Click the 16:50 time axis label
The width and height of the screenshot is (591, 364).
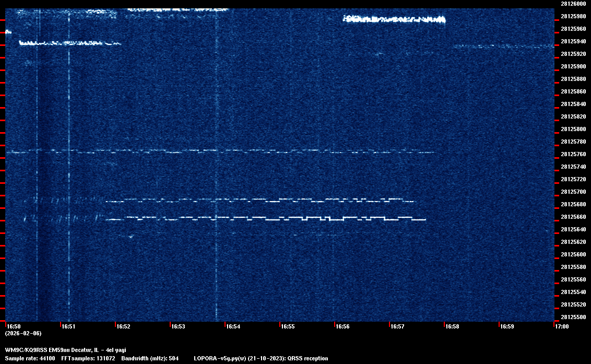(x=14, y=326)
